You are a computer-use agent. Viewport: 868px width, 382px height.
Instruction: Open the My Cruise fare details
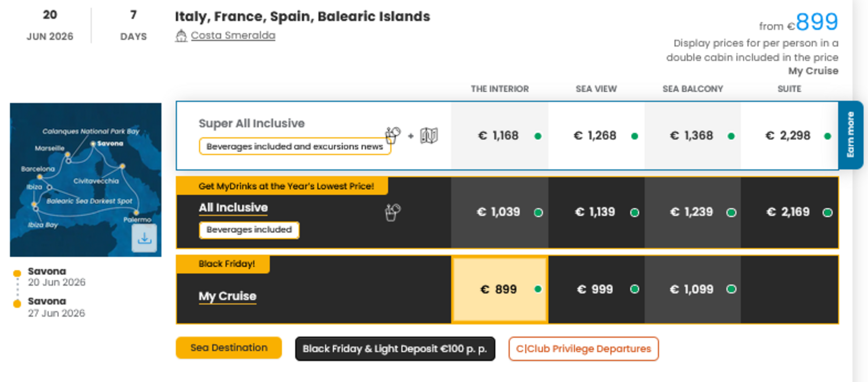[x=227, y=296]
